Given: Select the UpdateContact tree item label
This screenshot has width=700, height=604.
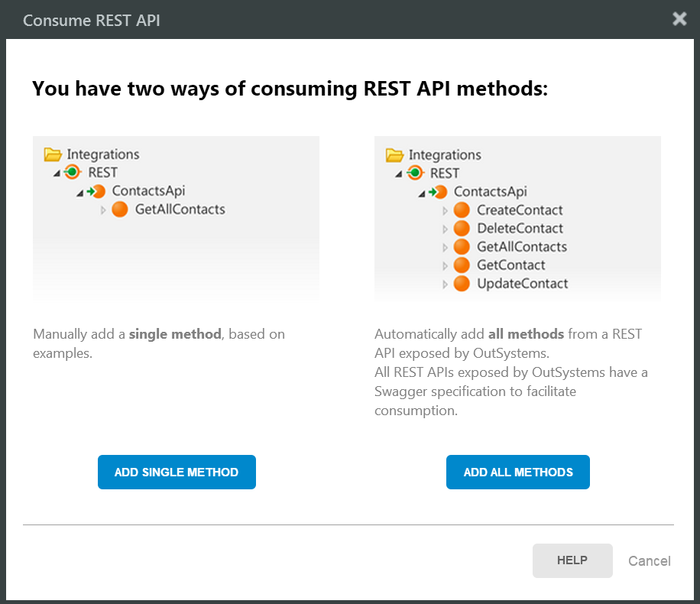Looking at the screenshot, I should (x=523, y=284).
